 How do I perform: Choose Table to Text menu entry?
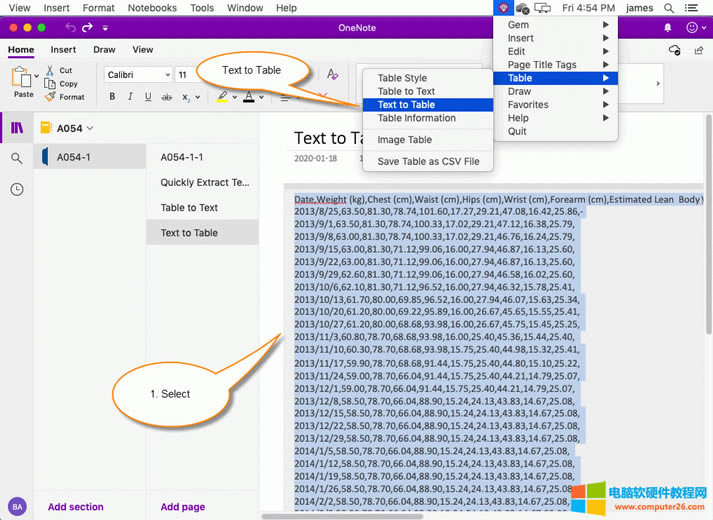[x=428, y=91]
